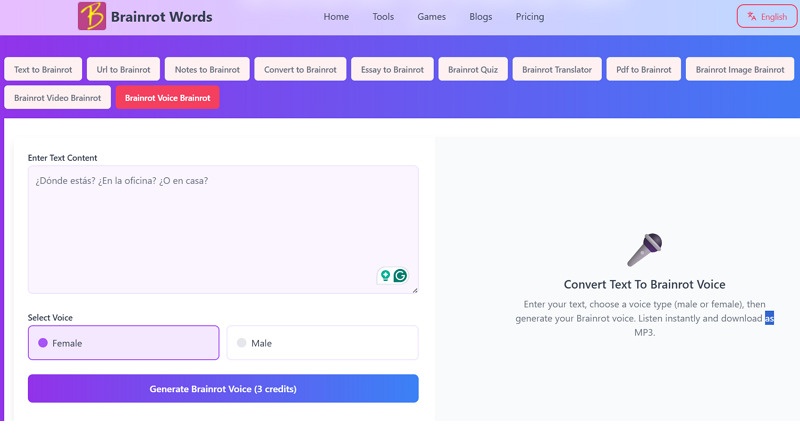Click the green lightbulb suggestion icon
This screenshot has width=800, height=438.
click(385, 276)
